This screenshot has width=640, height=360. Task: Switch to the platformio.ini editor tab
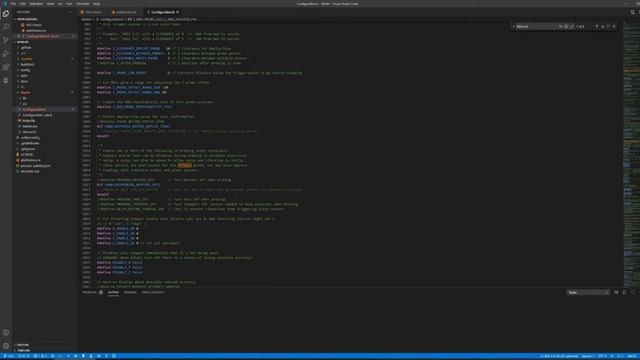(124, 12)
